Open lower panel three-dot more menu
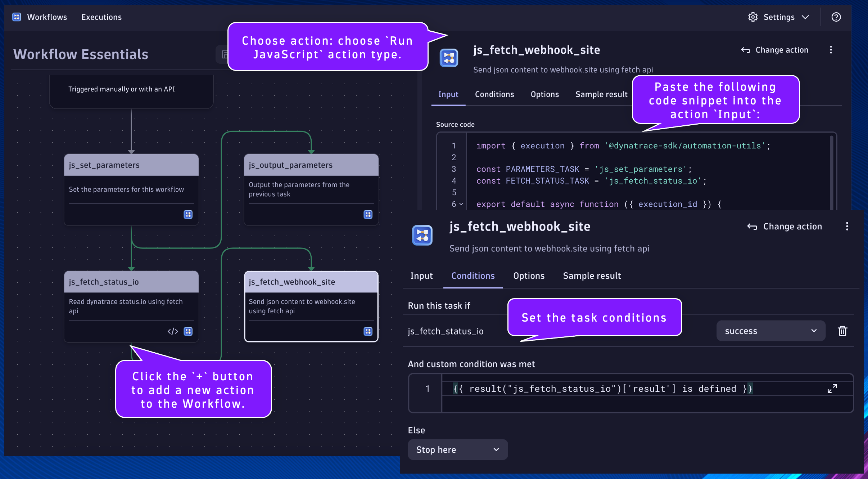 [847, 226]
